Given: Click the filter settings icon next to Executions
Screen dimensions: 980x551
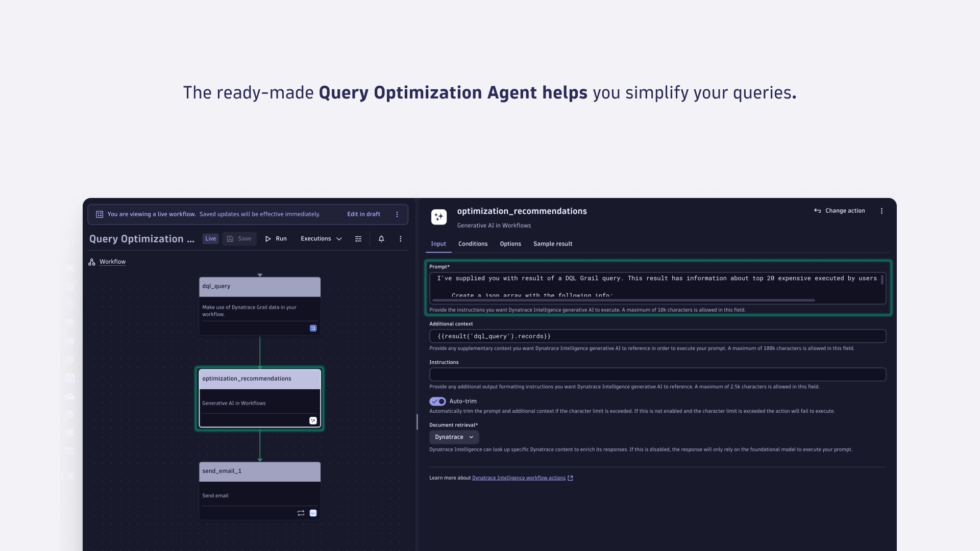Looking at the screenshot, I should (x=358, y=238).
